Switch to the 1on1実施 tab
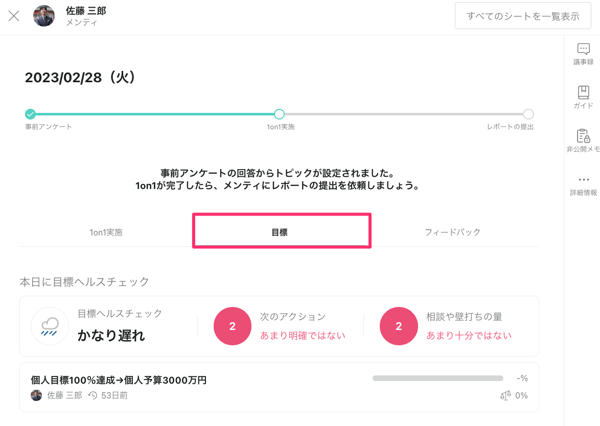 [106, 232]
